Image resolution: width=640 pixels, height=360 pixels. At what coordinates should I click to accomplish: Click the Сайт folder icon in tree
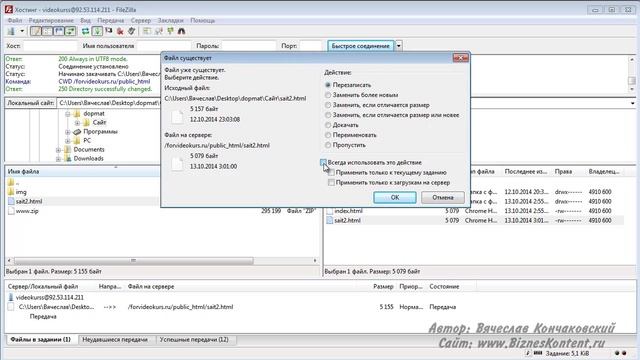coord(86,122)
